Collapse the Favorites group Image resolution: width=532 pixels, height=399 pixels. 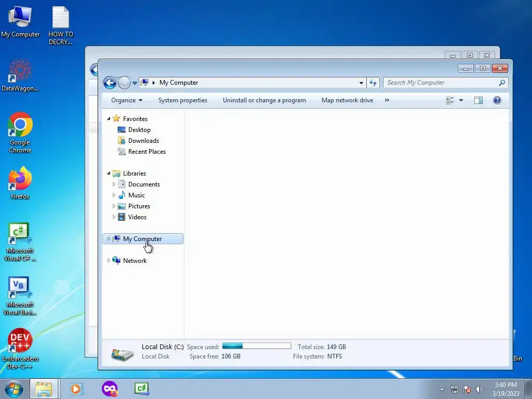click(109, 119)
